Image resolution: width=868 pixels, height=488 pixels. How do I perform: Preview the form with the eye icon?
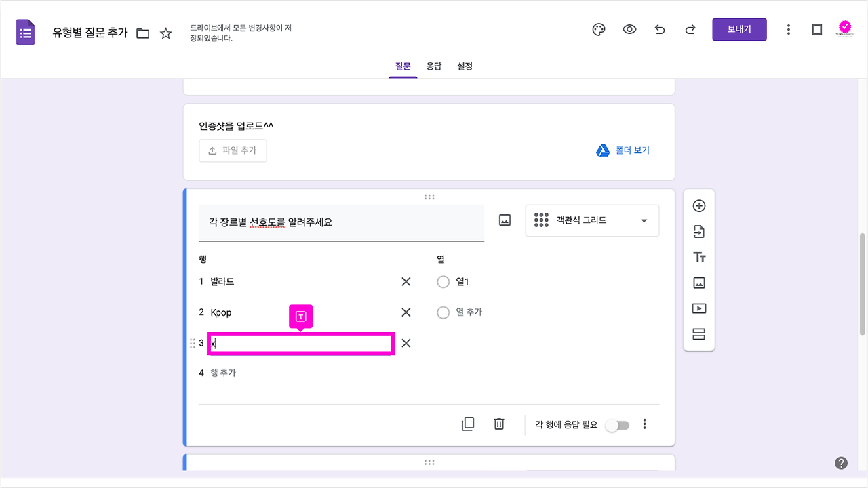tap(629, 29)
